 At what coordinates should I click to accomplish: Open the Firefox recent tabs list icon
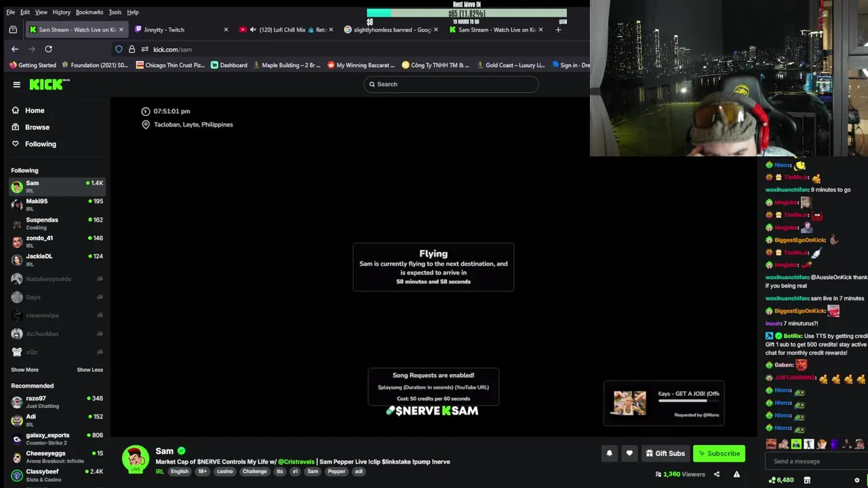[13, 30]
